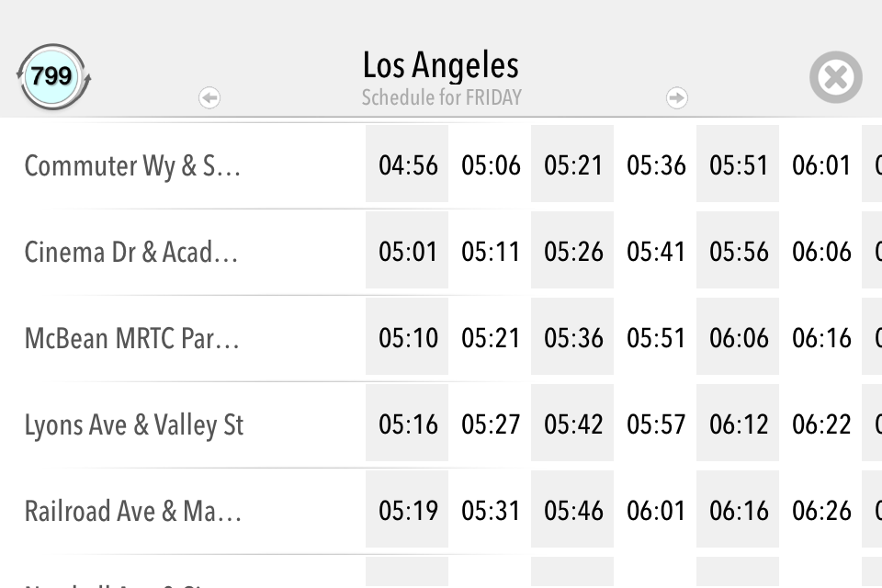Image resolution: width=882 pixels, height=588 pixels.
Task: Select 04:56 departure at Commuter Wy
Action: click(x=408, y=165)
